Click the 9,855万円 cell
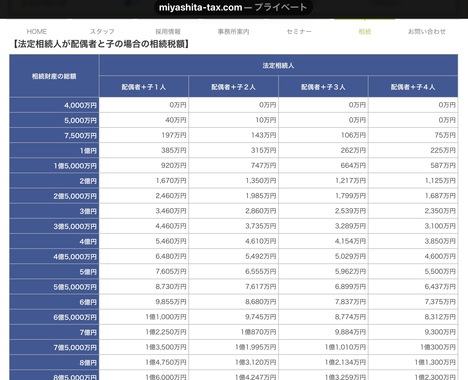468x380 pixels. [x=144, y=302]
